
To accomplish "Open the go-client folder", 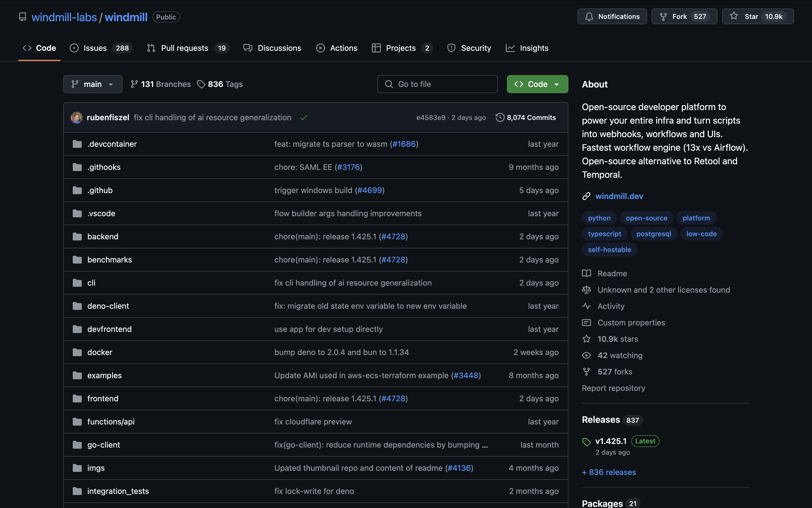I will (x=103, y=445).
